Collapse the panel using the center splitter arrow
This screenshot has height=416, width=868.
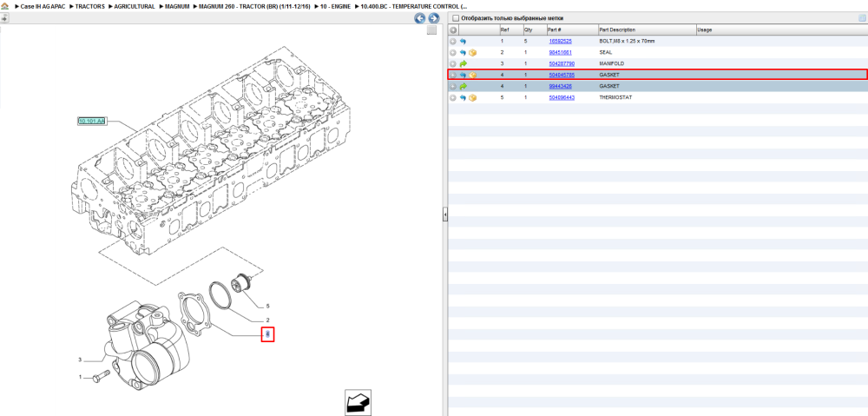pyautogui.click(x=444, y=215)
